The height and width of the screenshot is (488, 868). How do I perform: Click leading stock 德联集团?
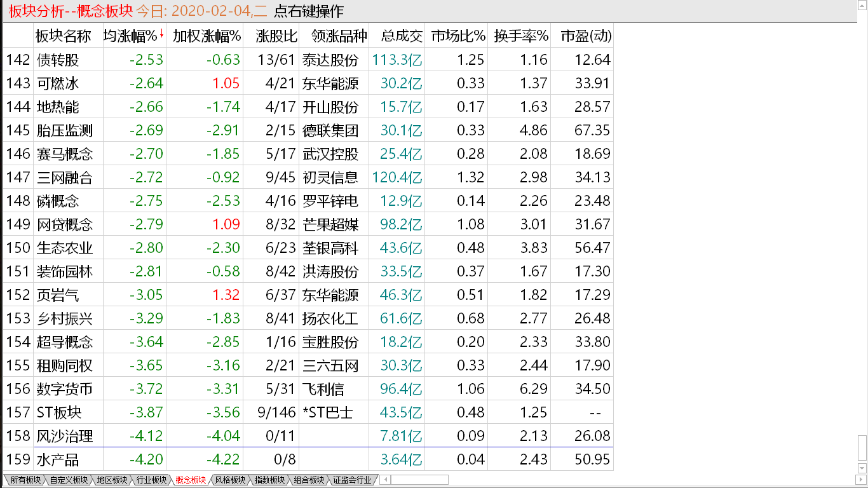(x=330, y=130)
